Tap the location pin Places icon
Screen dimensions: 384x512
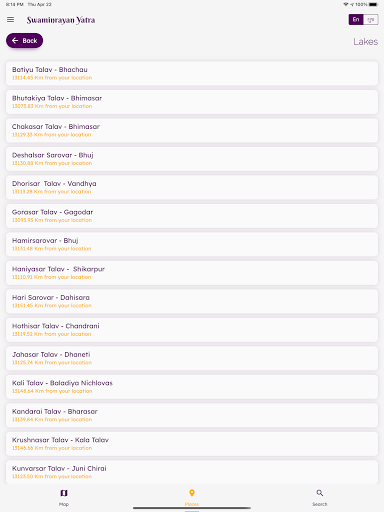tap(192, 493)
